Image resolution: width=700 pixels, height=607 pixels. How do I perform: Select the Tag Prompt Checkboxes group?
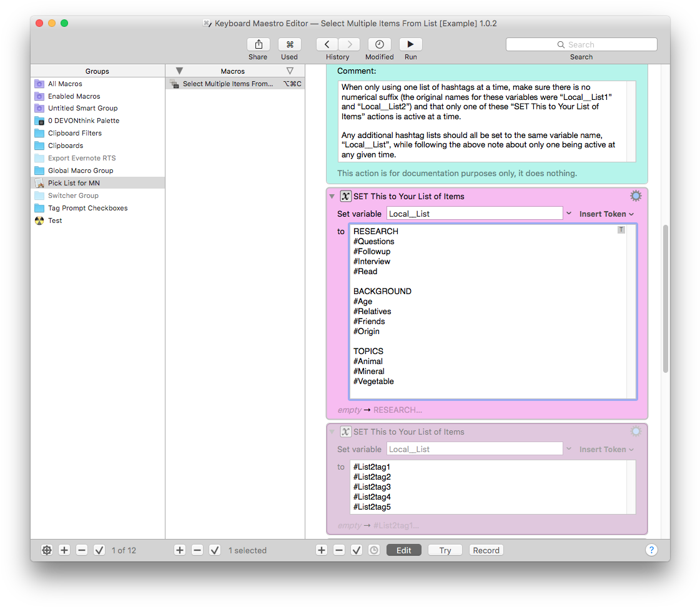(x=98, y=209)
